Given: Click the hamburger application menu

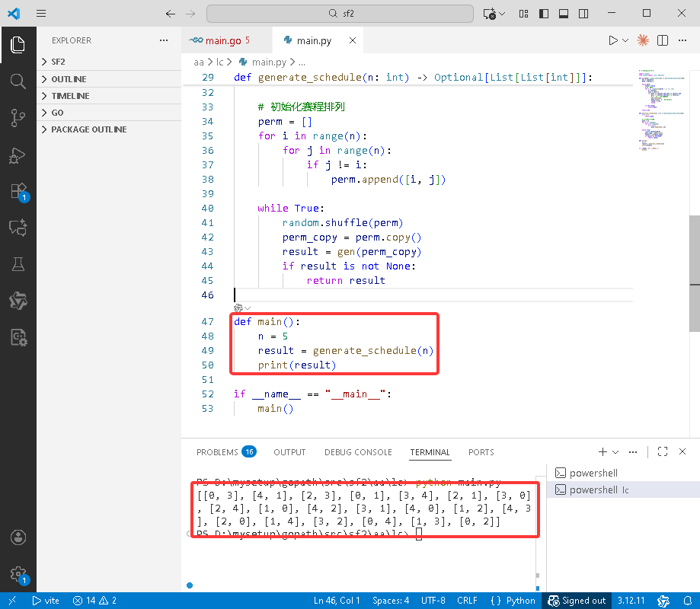Looking at the screenshot, I should pos(41,14).
